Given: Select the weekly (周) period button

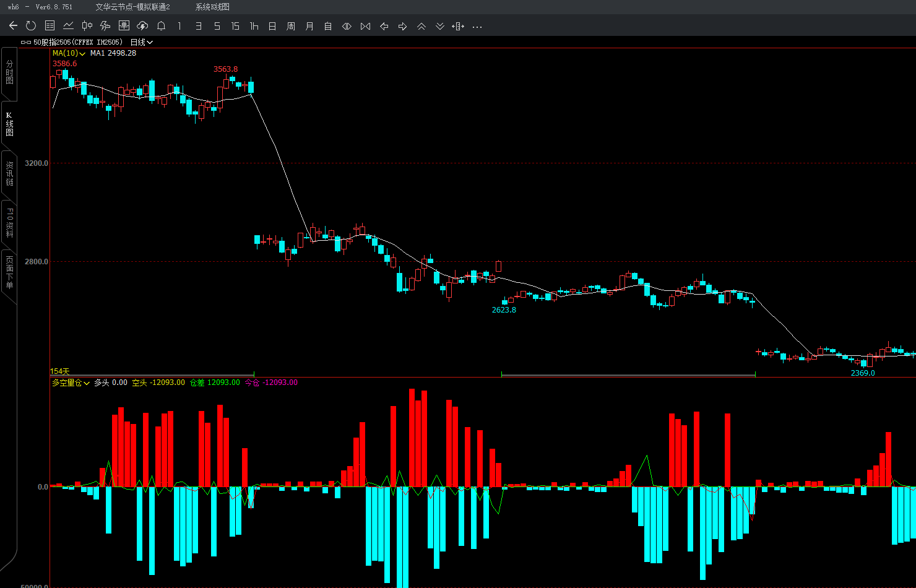Looking at the screenshot, I should 291,26.
